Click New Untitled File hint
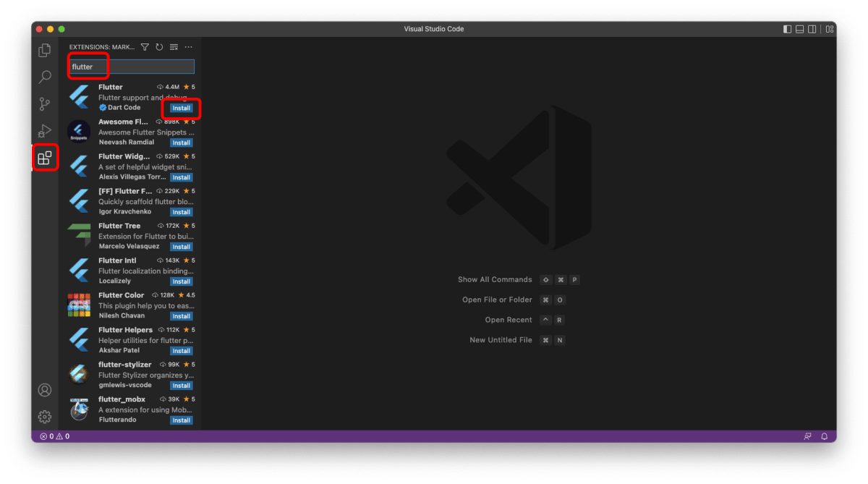Screen dimensions: 868x484 pos(501,340)
